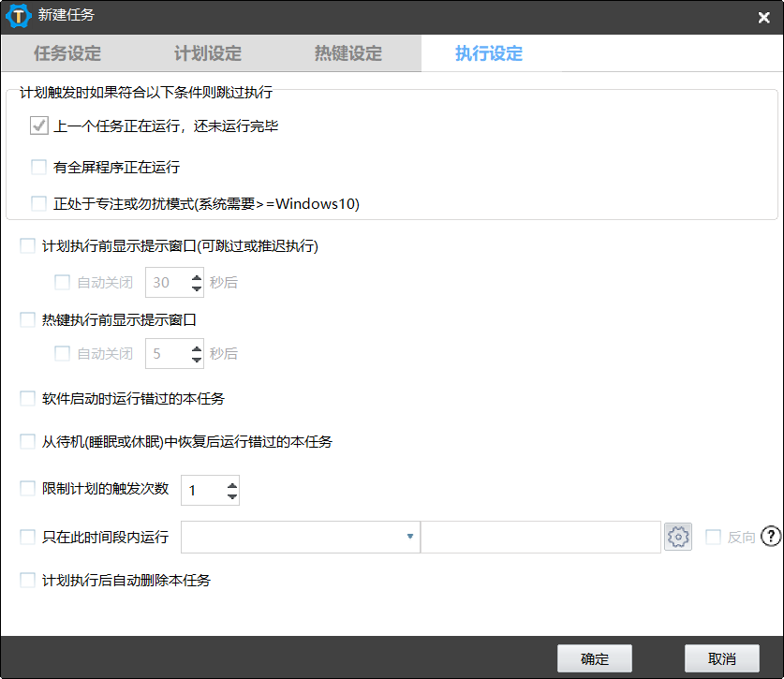Check the 限制计划的触发次数 option
The height and width of the screenshot is (679, 784).
(26, 489)
